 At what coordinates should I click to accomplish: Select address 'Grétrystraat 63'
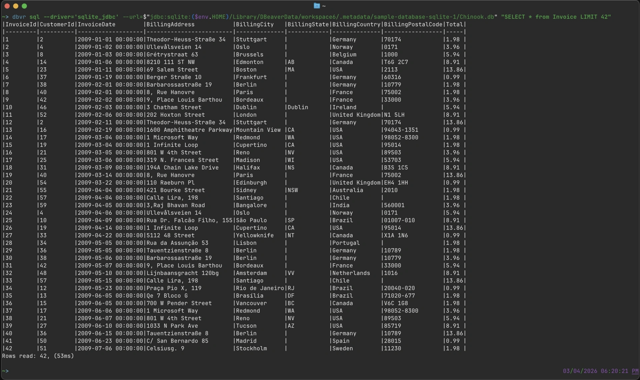(x=172, y=55)
